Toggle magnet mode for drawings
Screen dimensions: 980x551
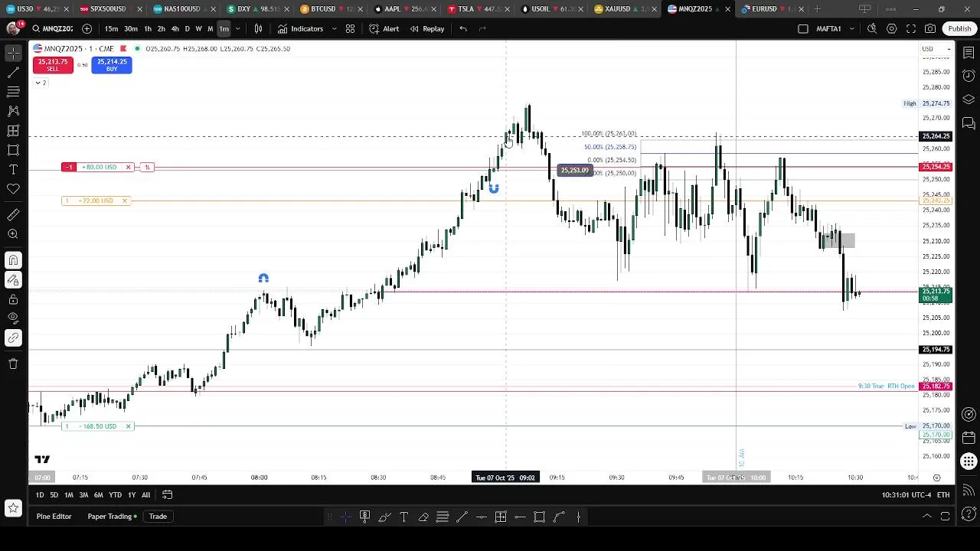click(13, 260)
